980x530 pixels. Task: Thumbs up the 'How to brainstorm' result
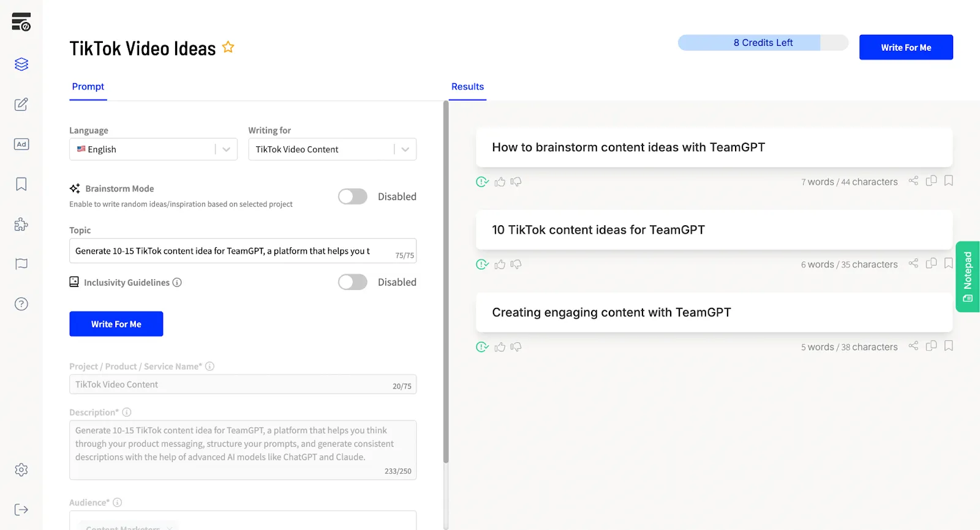pos(500,182)
